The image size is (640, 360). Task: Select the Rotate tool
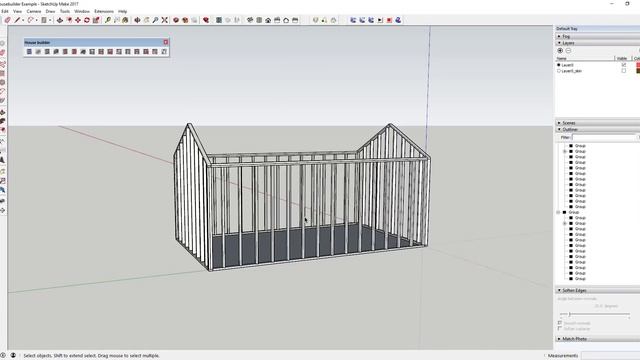click(x=87, y=20)
